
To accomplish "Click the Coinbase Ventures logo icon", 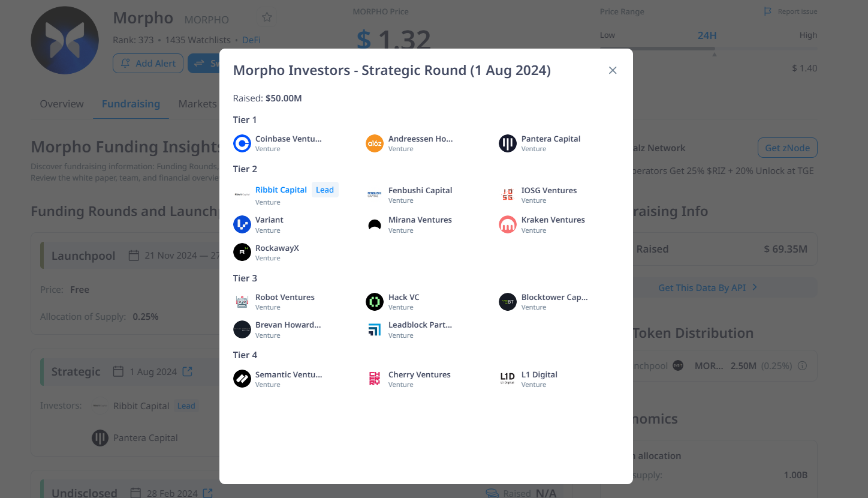I will [242, 143].
